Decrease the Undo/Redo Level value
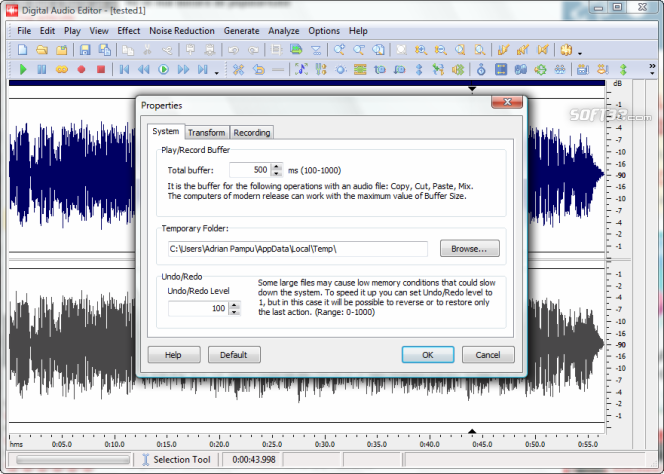This screenshot has height=474, width=664. (235, 313)
